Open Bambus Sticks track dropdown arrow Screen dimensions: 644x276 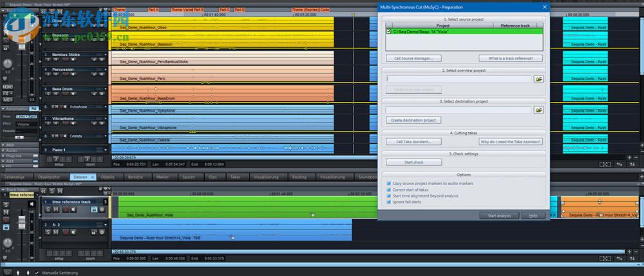pos(106,55)
